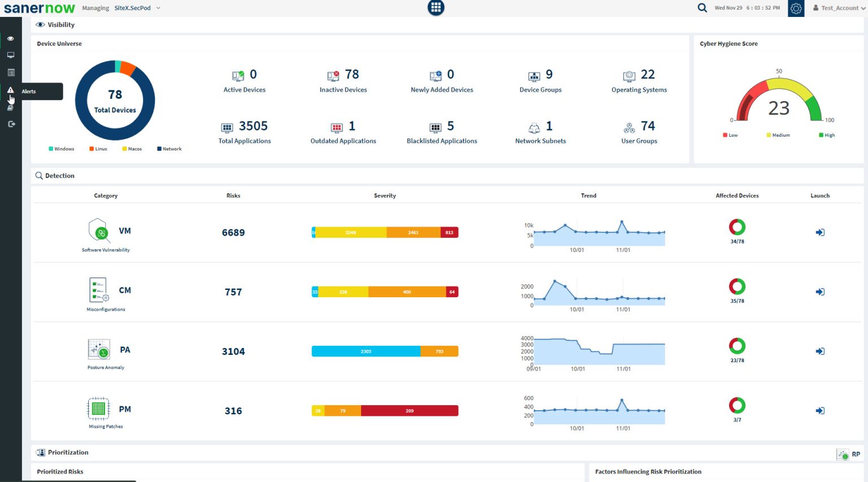Launch the CM tool arrow
The image size is (868, 482).
tap(820, 292)
